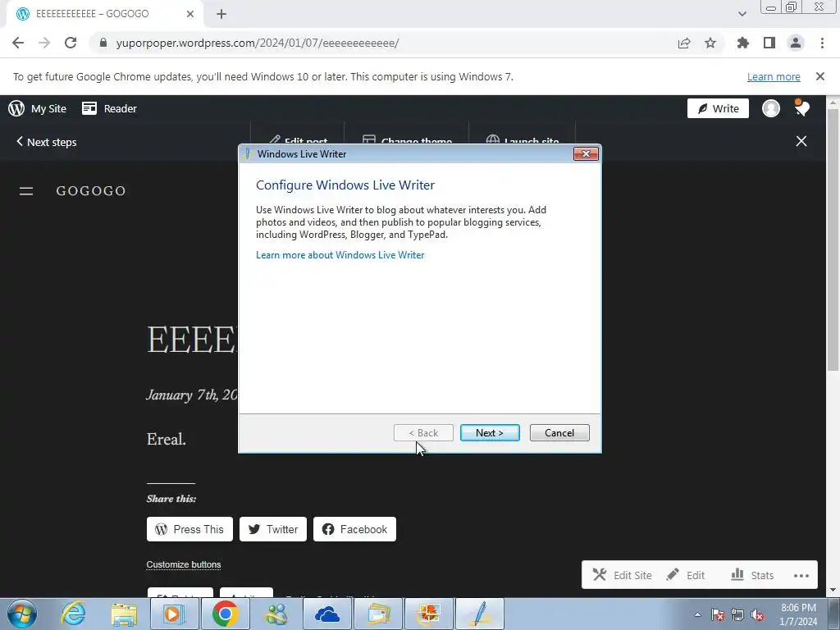Open Chrome extensions puzzle icon
840x630 pixels.
pyautogui.click(x=742, y=43)
